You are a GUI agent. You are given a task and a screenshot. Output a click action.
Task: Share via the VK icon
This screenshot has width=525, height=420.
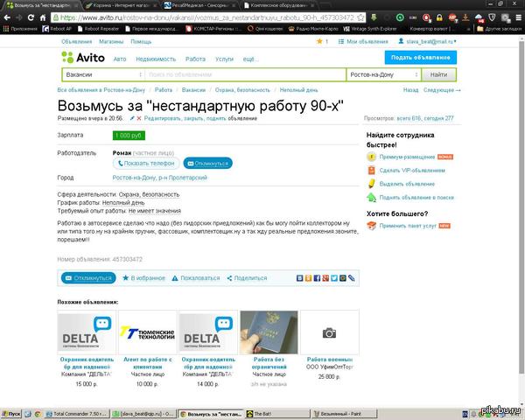tap(299, 278)
